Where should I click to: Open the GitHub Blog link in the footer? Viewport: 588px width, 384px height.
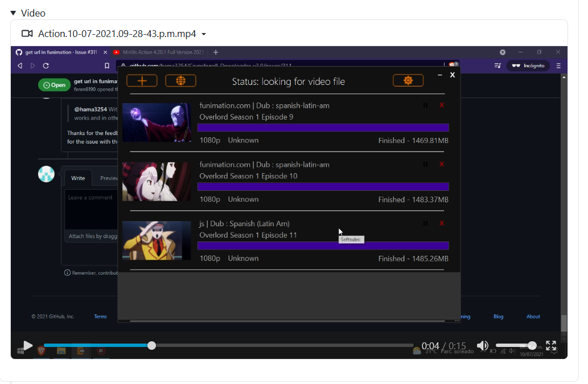point(498,316)
